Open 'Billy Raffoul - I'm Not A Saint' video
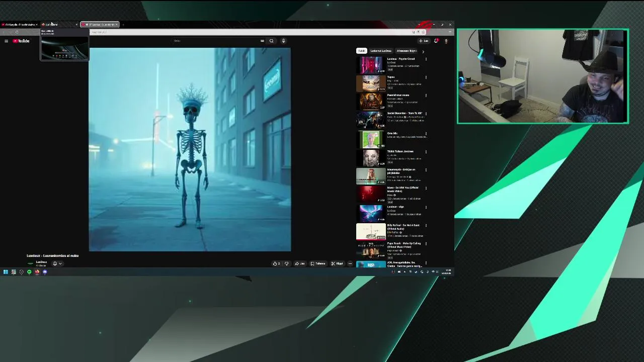The image size is (644, 362). 371,231
